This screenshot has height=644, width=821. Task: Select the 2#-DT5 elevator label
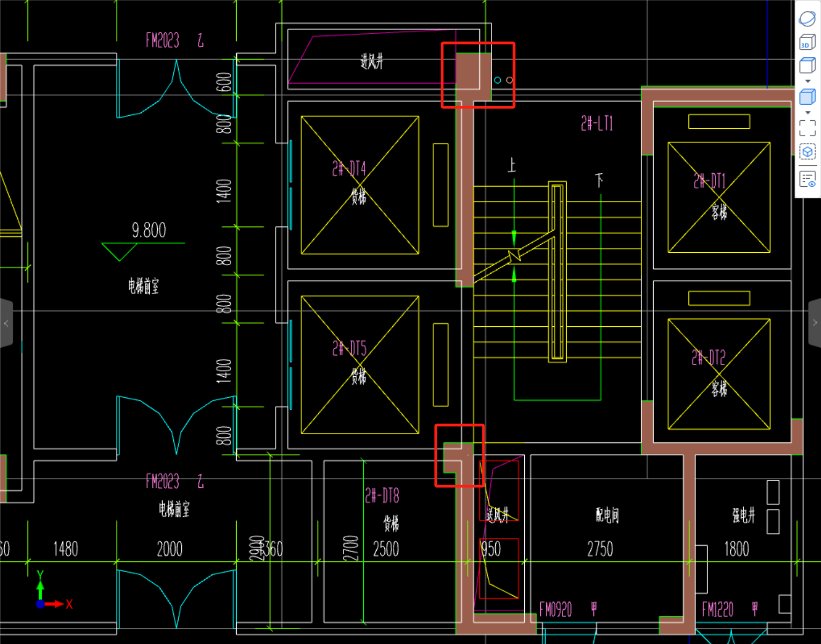tap(349, 349)
